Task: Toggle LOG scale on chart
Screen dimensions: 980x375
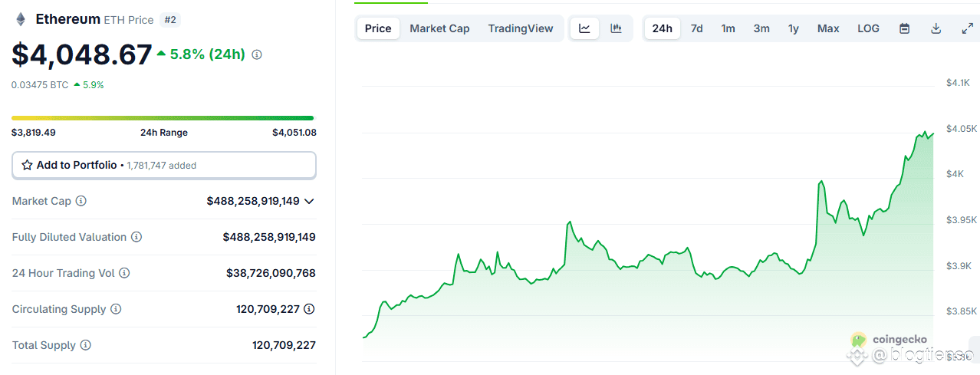Action: 868,28
